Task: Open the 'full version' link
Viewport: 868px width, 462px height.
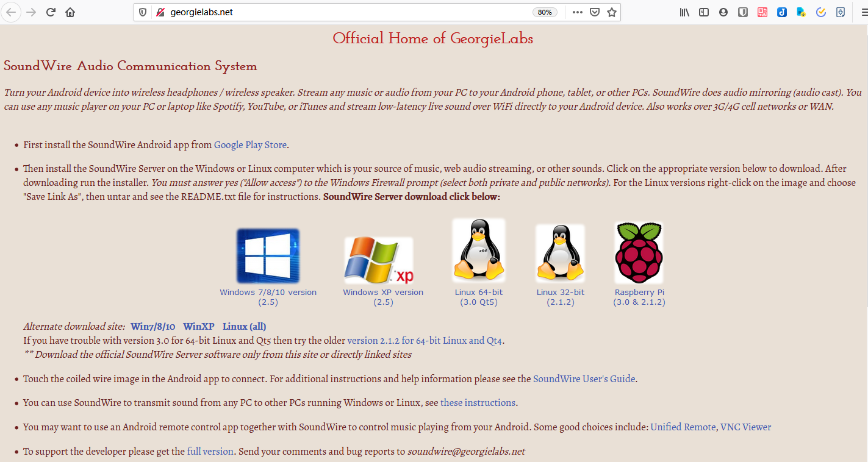Action: 210,452
